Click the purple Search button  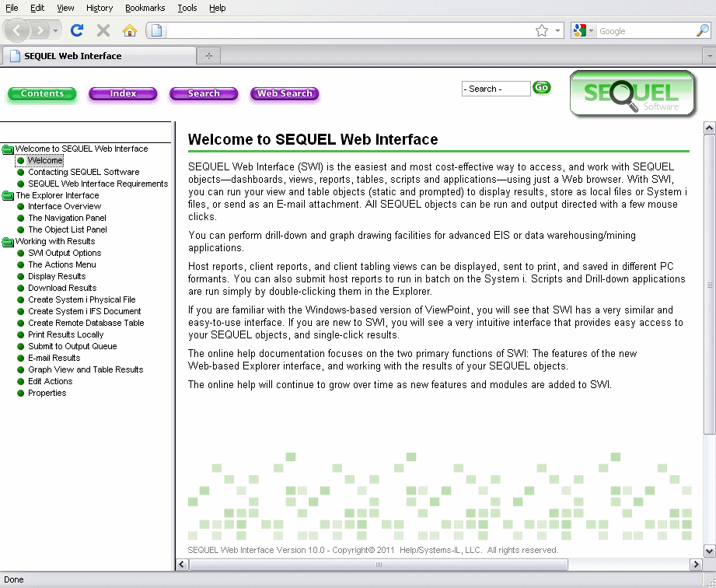click(x=204, y=93)
